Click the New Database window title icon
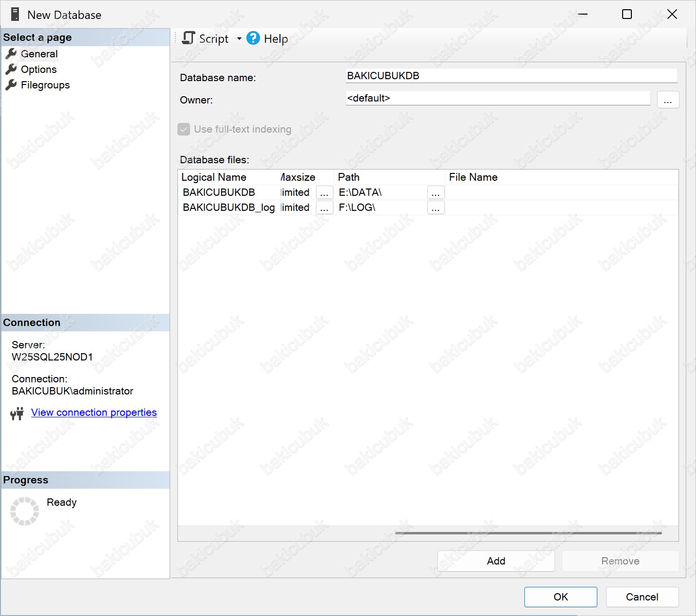The width and height of the screenshot is (696, 616). [15, 15]
